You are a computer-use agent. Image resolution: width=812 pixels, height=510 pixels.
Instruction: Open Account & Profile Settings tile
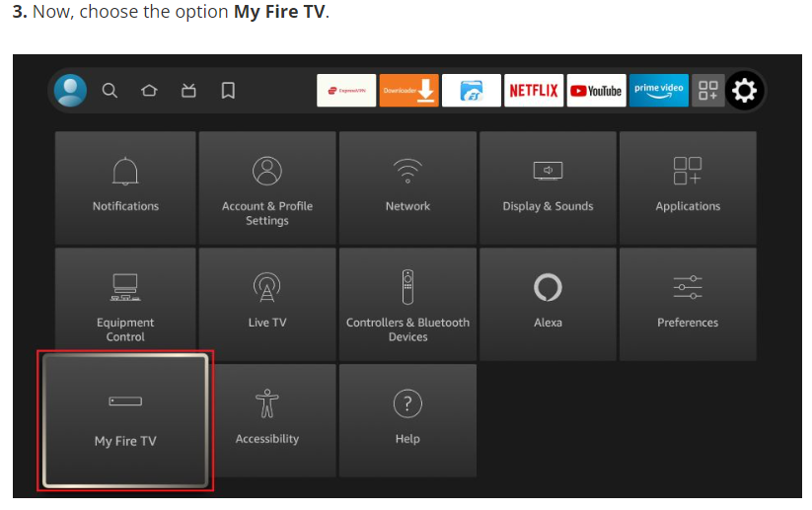tap(267, 187)
